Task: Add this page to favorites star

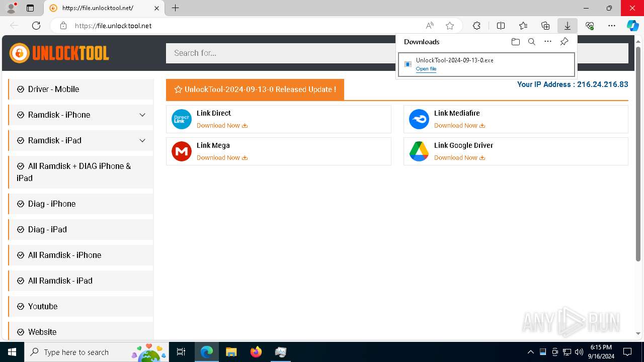Action: pyautogui.click(x=450, y=26)
